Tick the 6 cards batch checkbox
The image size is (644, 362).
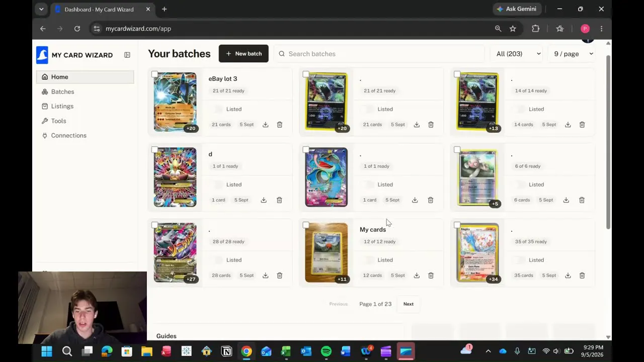tap(457, 150)
